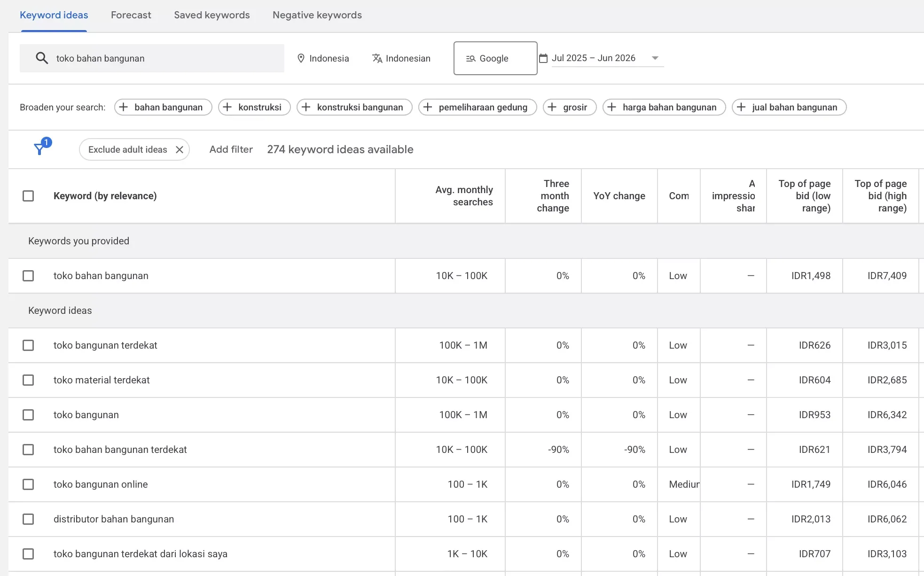
Task: Click the language translate icon
Action: tap(377, 58)
